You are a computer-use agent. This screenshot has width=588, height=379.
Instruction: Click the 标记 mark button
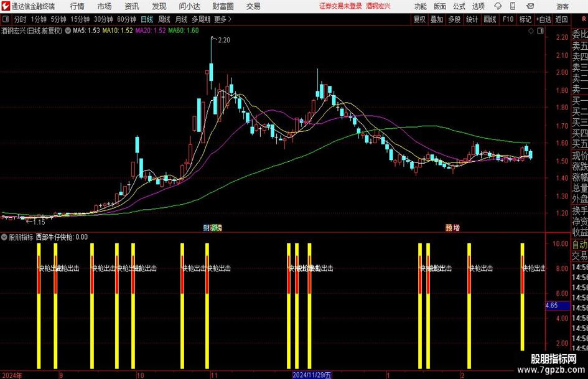tap(525, 19)
